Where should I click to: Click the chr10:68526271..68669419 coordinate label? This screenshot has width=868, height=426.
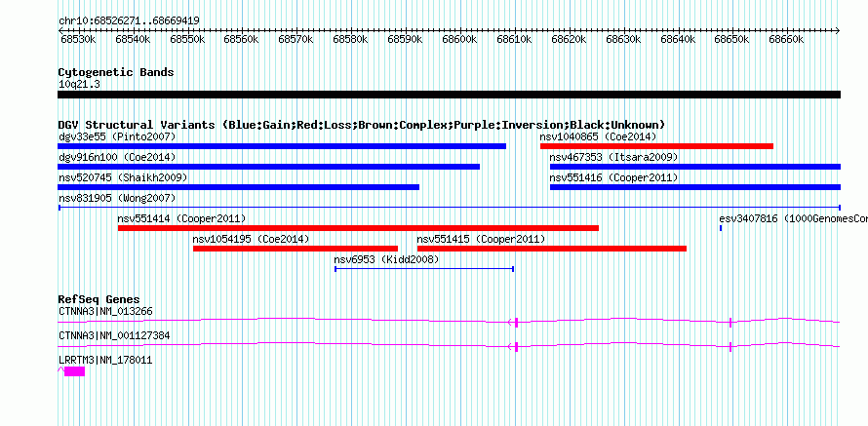tap(129, 21)
